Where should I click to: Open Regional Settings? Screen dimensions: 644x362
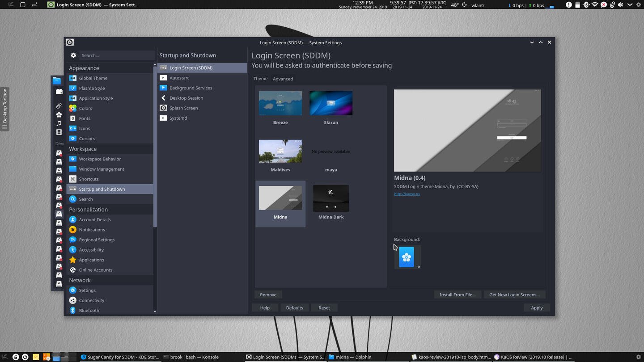pos(110,240)
